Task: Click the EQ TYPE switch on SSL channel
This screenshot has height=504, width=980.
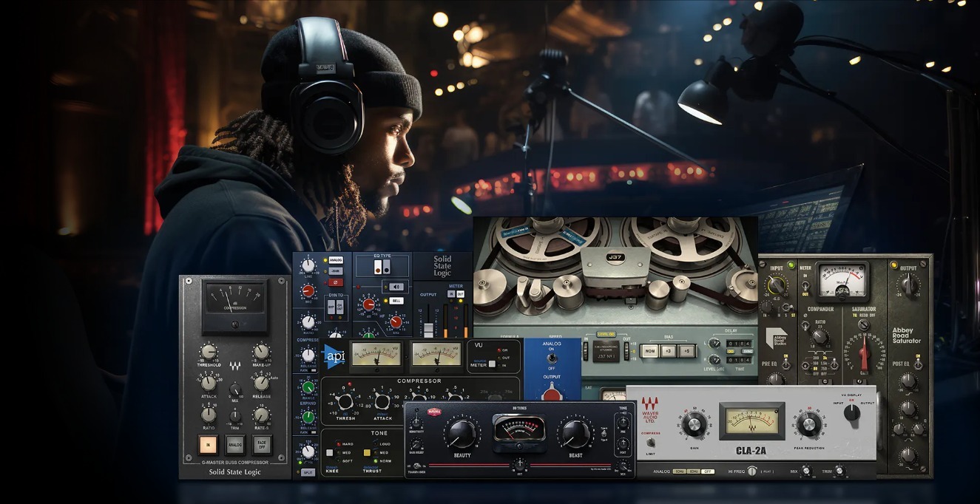Action: (x=382, y=267)
